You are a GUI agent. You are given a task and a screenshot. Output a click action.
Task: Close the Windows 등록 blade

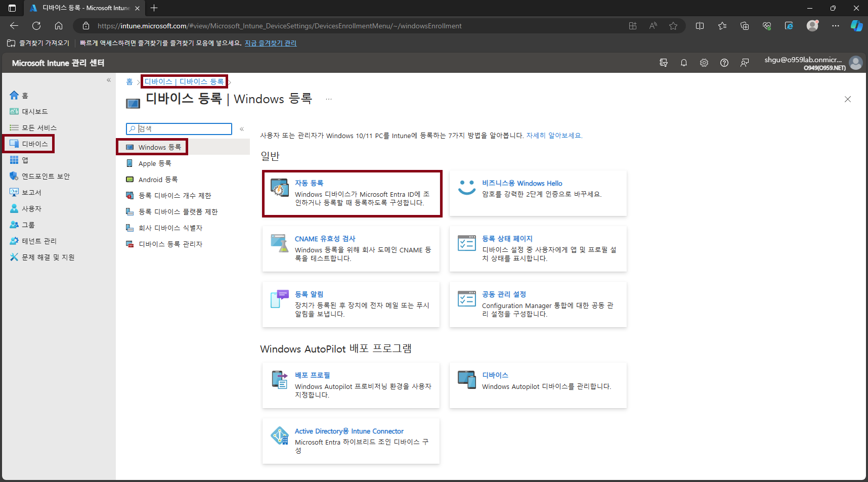coord(848,99)
